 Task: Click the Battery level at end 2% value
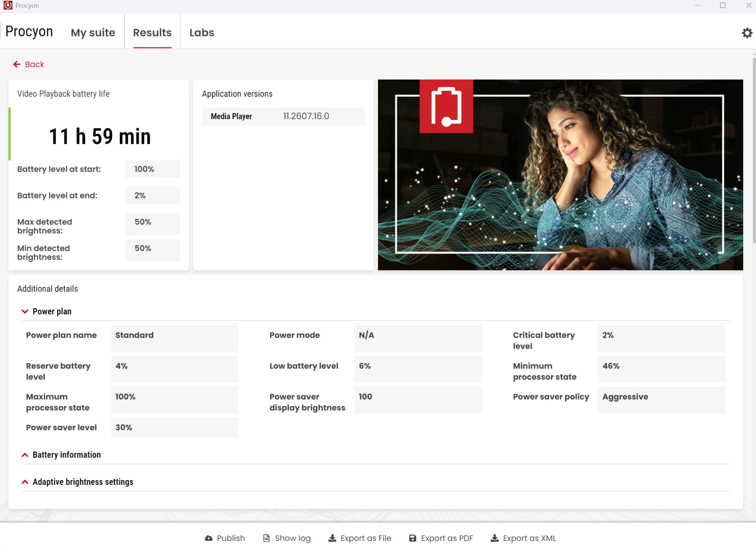[x=152, y=196]
